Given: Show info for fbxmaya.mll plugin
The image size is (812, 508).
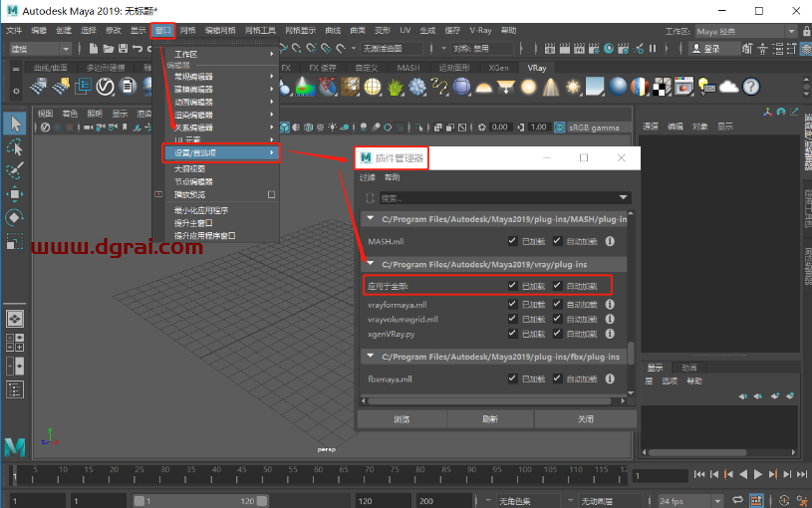Looking at the screenshot, I should pyautogui.click(x=610, y=380).
